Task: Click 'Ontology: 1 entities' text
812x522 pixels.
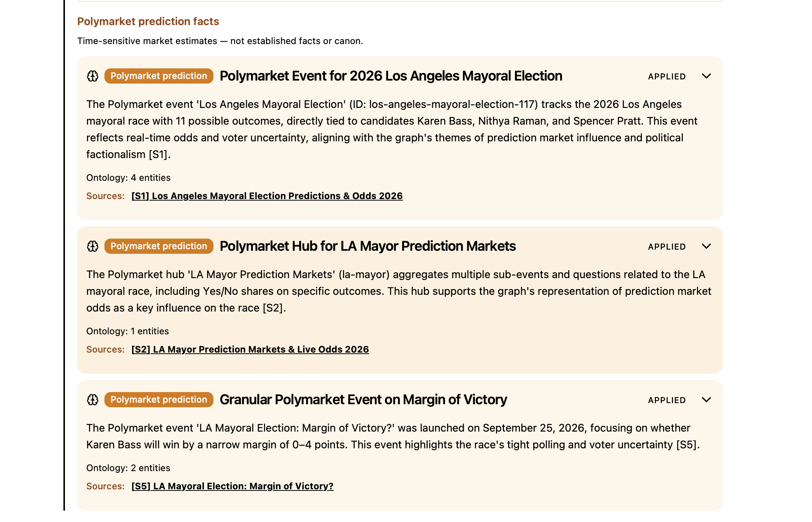Action: tap(128, 331)
